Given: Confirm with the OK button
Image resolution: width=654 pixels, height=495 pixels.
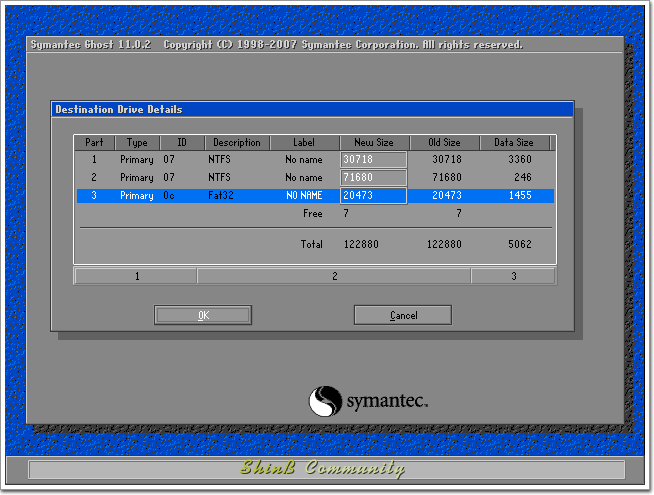Looking at the screenshot, I should point(203,315).
